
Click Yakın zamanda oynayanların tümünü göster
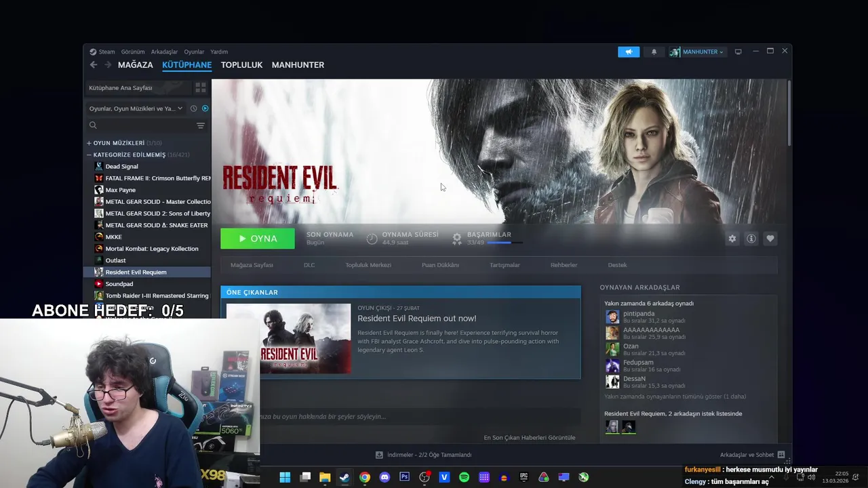pos(675,396)
